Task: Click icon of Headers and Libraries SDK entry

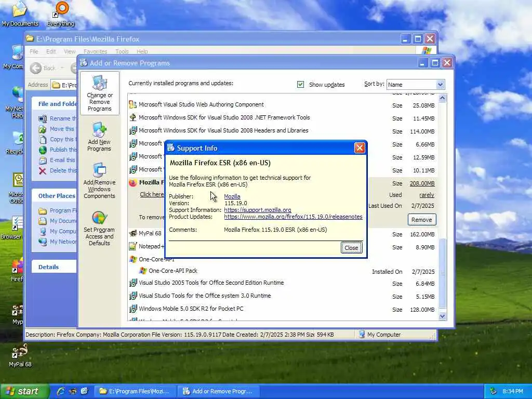Action: pos(132,130)
